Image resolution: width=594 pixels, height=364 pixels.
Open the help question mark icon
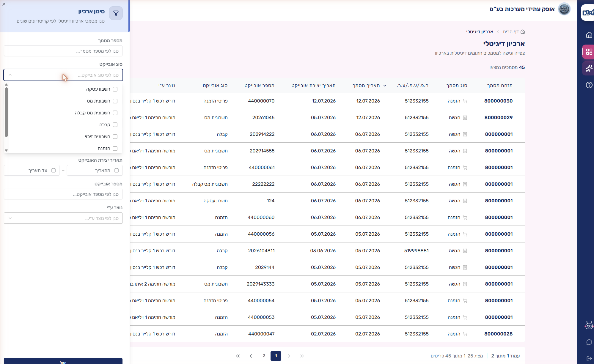(x=589, y=85)
